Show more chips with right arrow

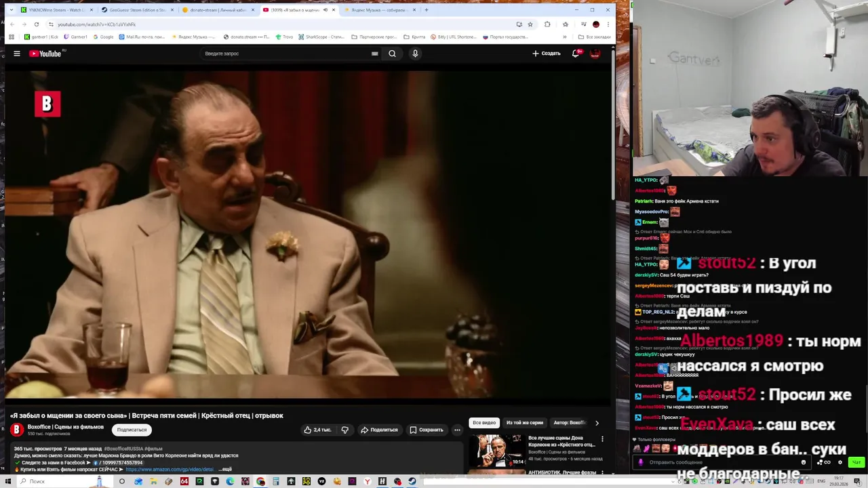point(597,423)
